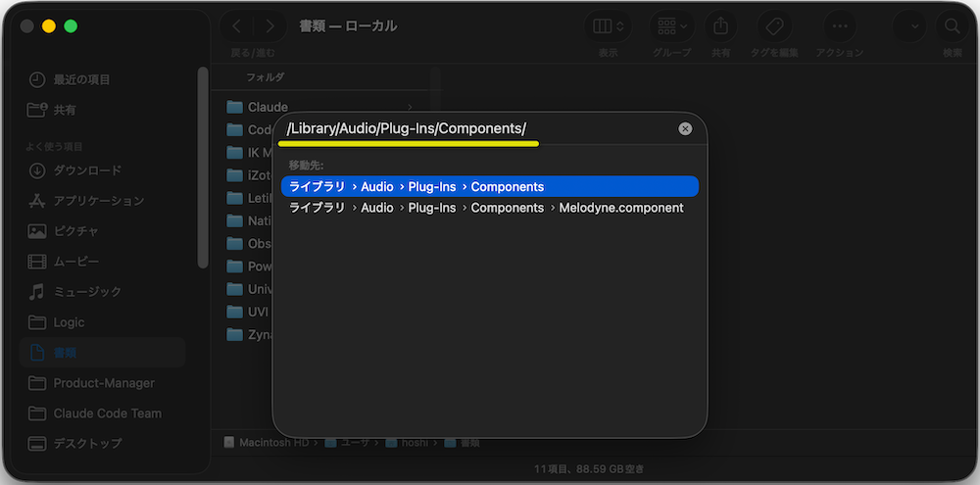Screen dimensions: 980x485
Task: Click the Nati… folder row
Action: click(250, 220)
